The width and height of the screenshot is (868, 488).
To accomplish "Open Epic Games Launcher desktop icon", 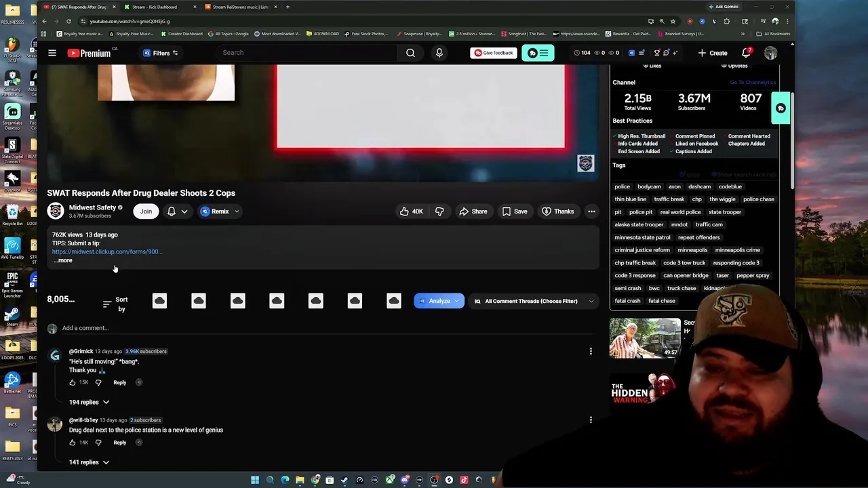I will tap(12, 283).
